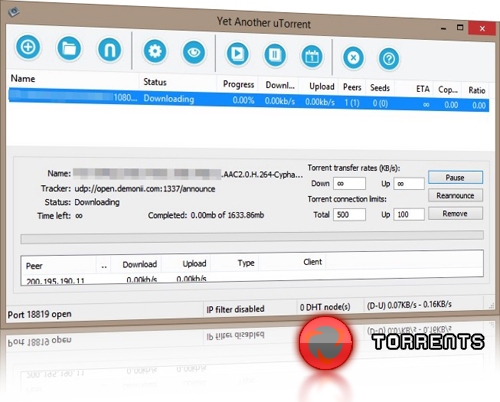The height and width of the screenshot is (402, 500).
Task: Pause the torrent with pause toolbar icon
Action: [275, 55]
